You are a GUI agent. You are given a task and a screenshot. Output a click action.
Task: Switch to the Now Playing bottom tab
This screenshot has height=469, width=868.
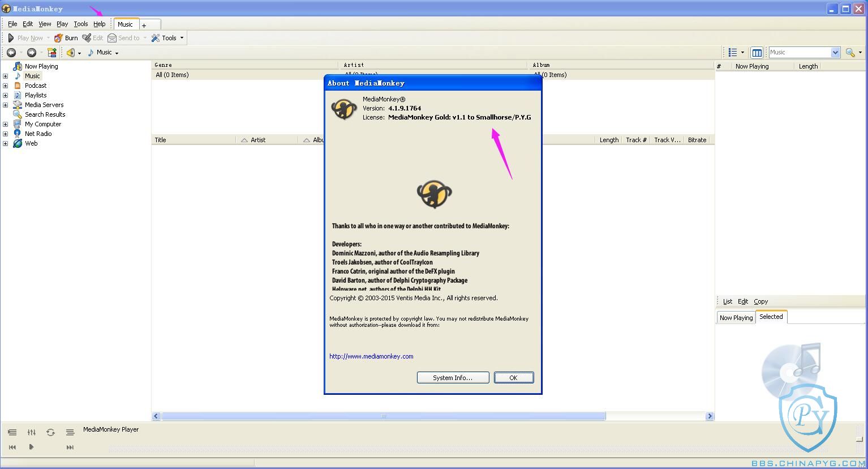click(x=736, y=318)
